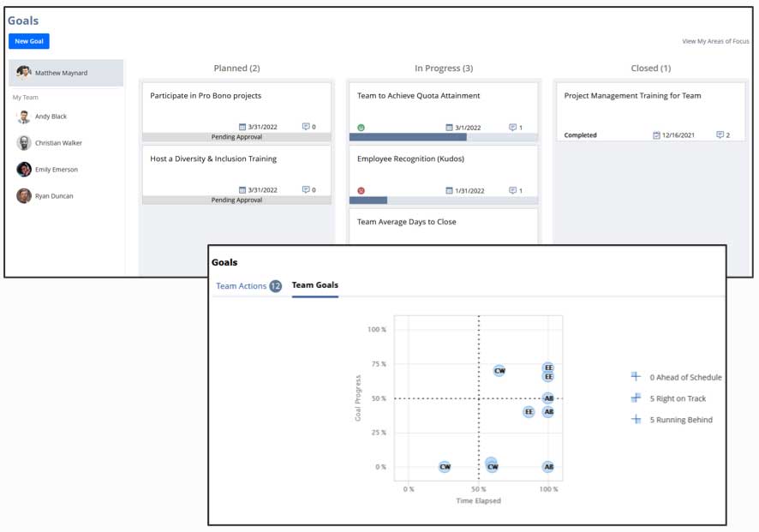Click the Ahead of Schedule quadrant icon

click(636, 377)
